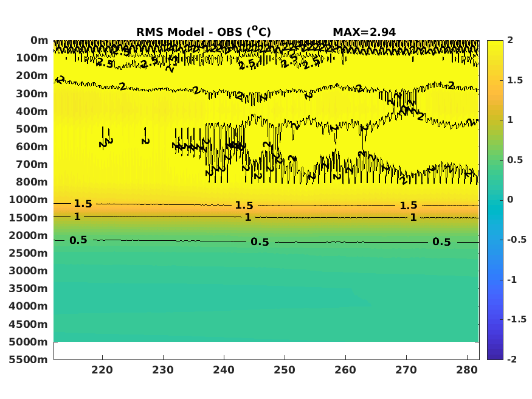Select the '100m' depth axis label
Screen dimensions: 532x399
32,58
